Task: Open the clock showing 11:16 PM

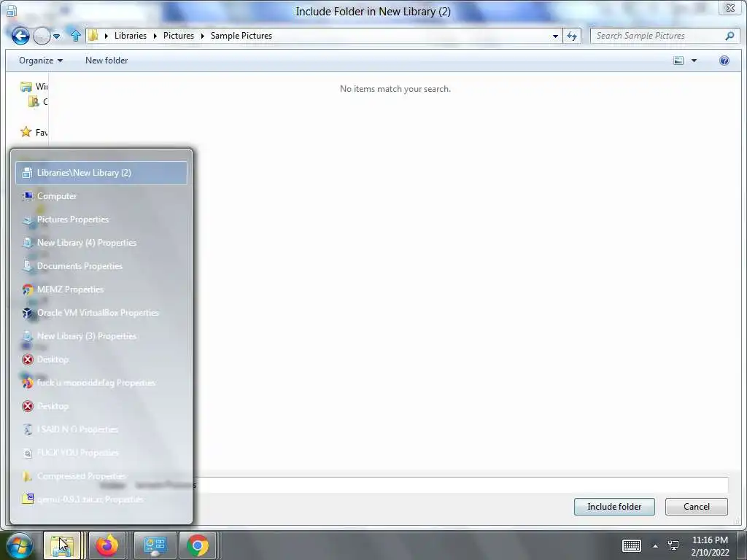Action: tap(710, 545)
